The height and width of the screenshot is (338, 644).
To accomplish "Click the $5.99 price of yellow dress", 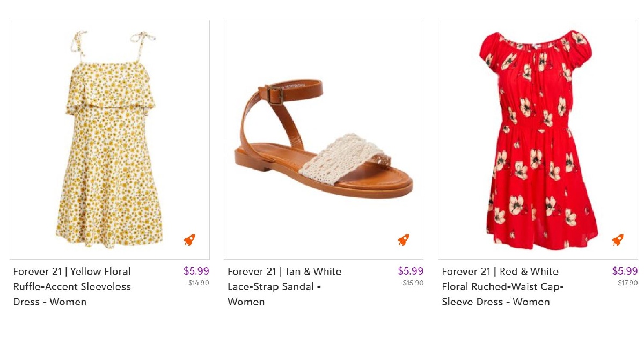I will (196, 271).
